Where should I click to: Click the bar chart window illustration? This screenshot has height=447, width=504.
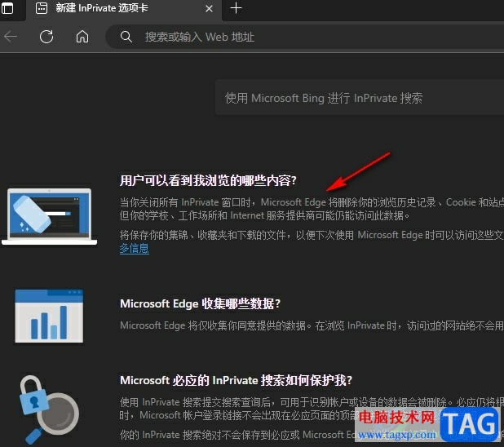[x=49, y=316]
